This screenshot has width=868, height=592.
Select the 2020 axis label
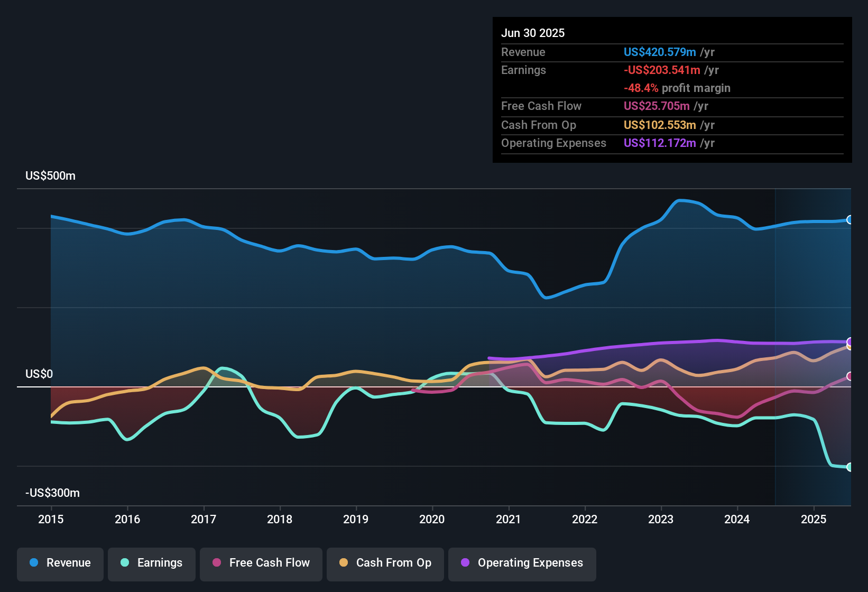tap(432, 520)
